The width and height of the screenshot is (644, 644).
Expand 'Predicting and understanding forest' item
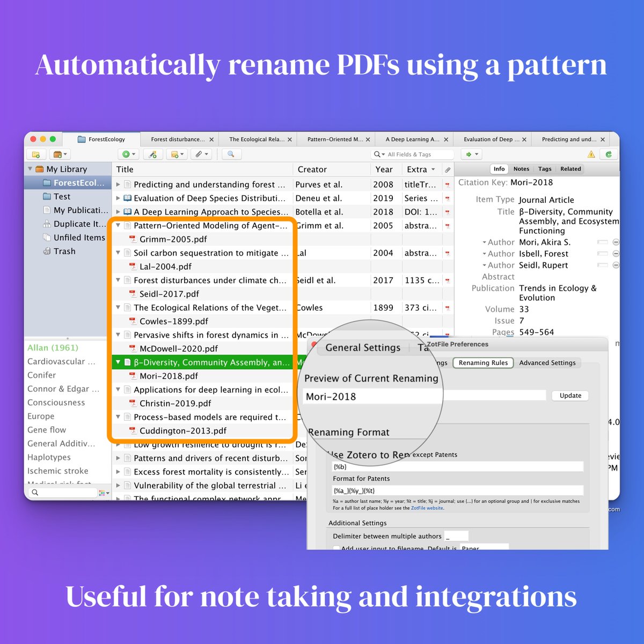coord(118,185)
